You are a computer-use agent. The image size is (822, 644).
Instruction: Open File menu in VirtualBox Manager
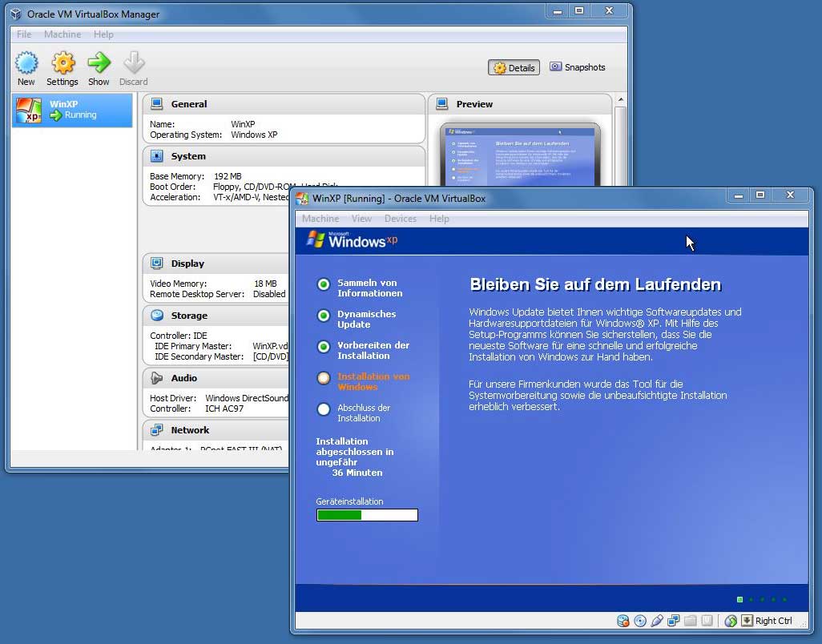point(24,34)
